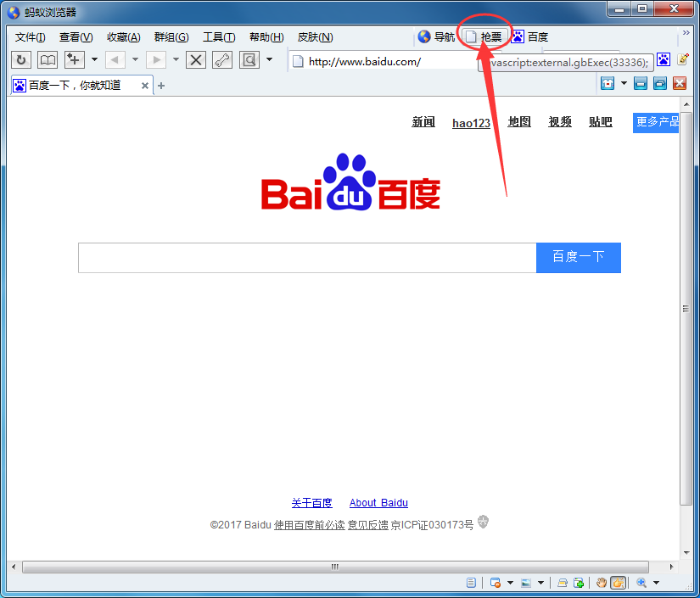This screenshot has height=598, width=700.
Task: Open the 皮肤(N) menu
Action: coord(315,37)
